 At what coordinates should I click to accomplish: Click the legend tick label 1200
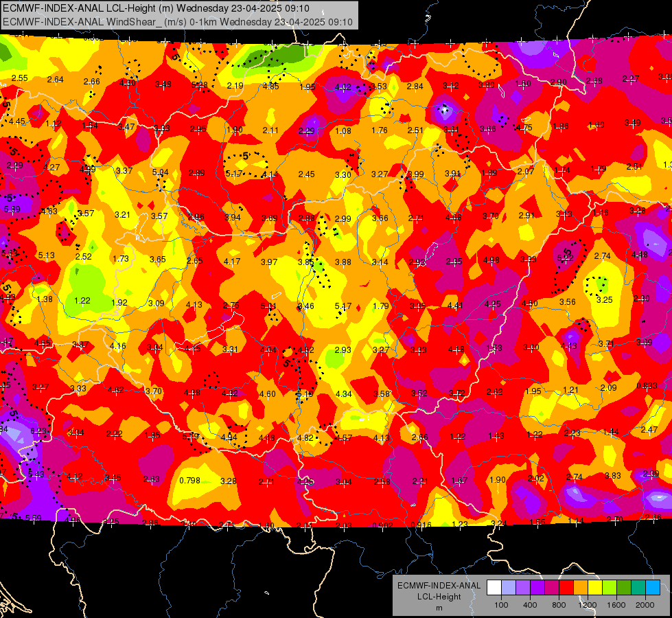pyautogui.click(x=588, y=605)
